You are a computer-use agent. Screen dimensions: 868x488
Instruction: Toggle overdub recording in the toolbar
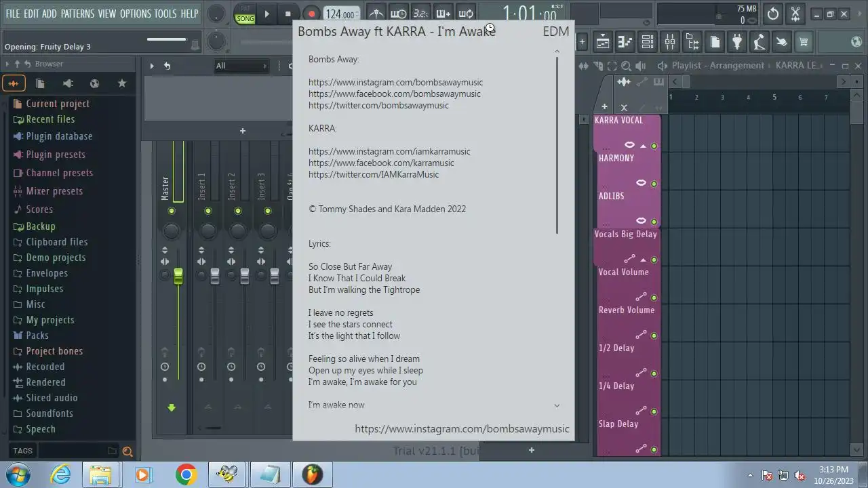click(443, 14)
